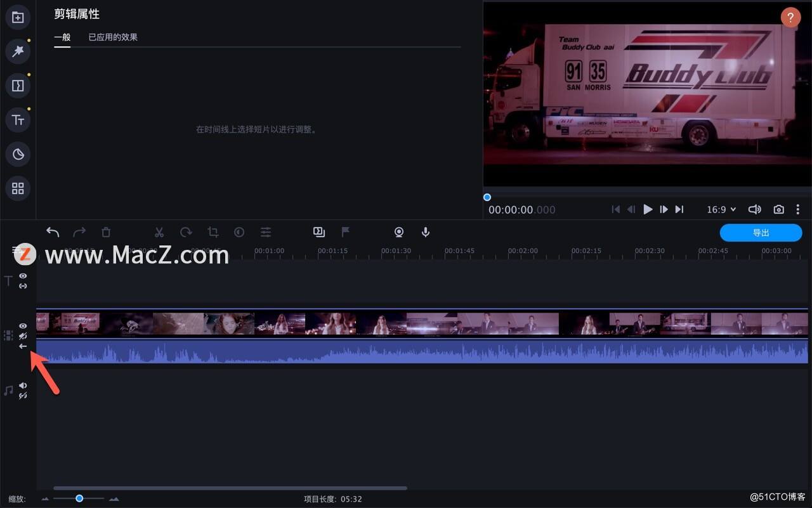This screenshot has height=508, width=812.
Task: Toggle title track visibility eye
Action: [x=23, y=276]
